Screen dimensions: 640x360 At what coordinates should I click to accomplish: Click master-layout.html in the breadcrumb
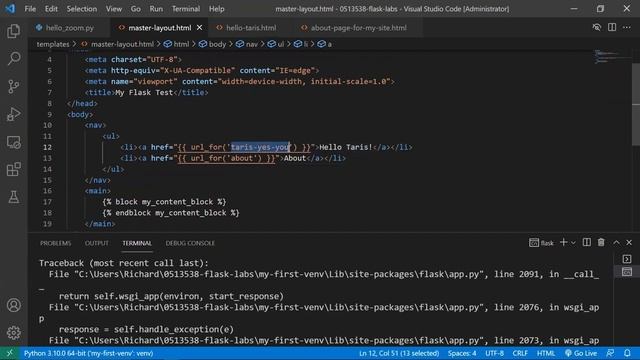117,44
